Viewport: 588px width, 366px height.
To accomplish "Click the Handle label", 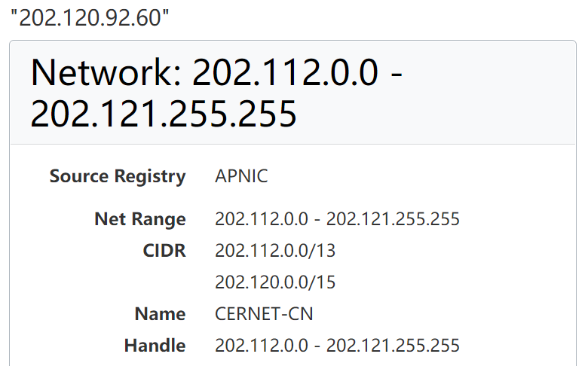I will coord(155,346).
